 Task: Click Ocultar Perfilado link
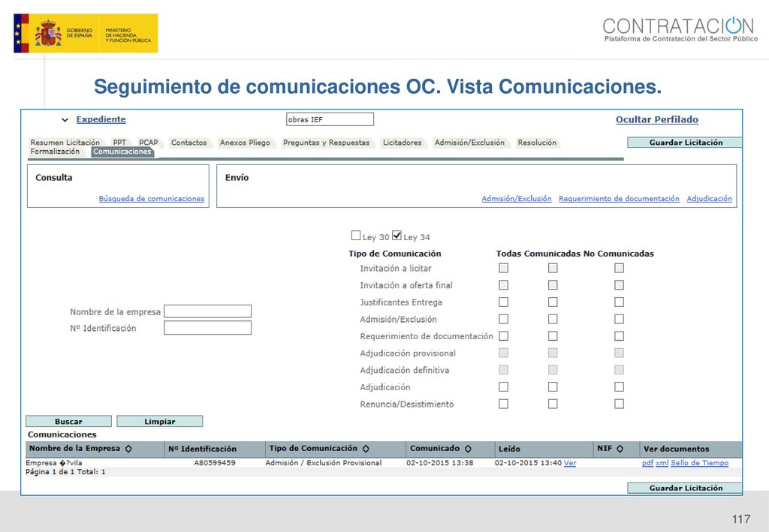656,119
